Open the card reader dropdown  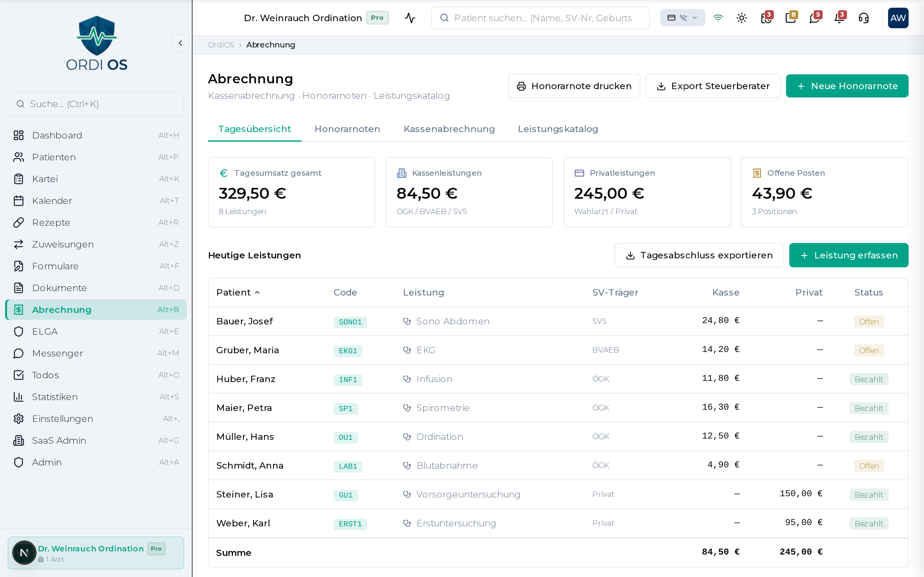pyautogui.click(x=682, y=18)
